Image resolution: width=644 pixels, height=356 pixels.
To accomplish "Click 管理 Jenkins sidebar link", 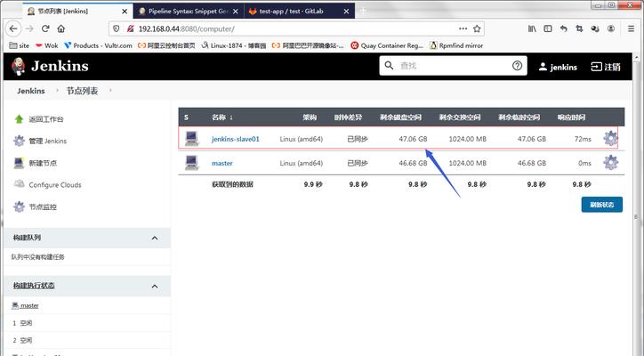I will pyautogui.click(x=48, y=141).
